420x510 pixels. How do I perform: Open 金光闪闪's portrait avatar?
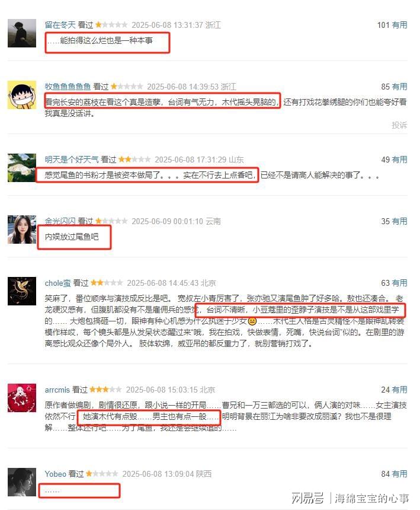(x=22, y=230)
